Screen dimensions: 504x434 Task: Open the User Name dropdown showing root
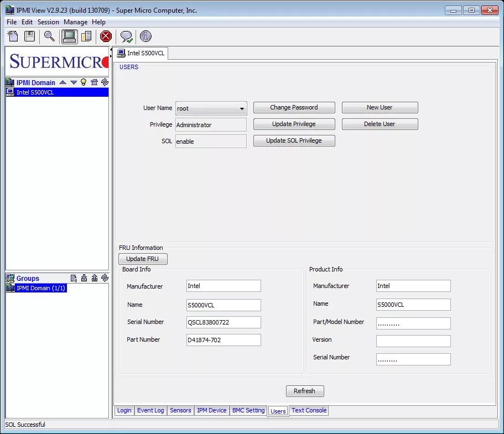coord(211,108)
